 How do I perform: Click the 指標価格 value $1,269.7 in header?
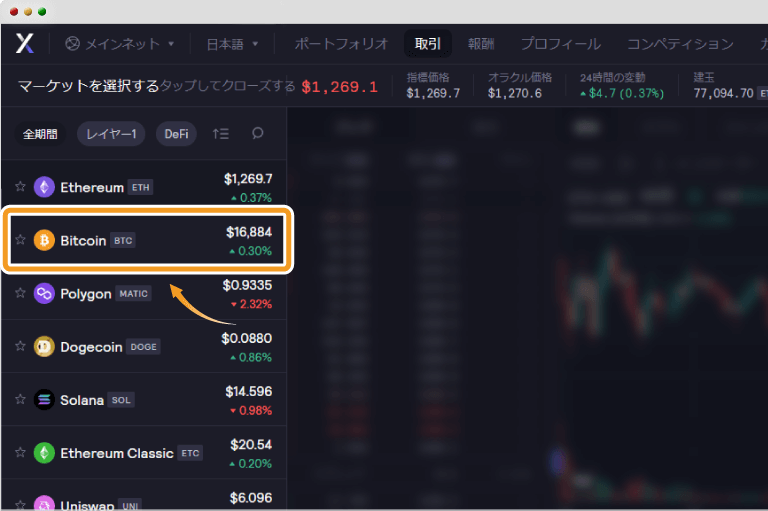433,93
